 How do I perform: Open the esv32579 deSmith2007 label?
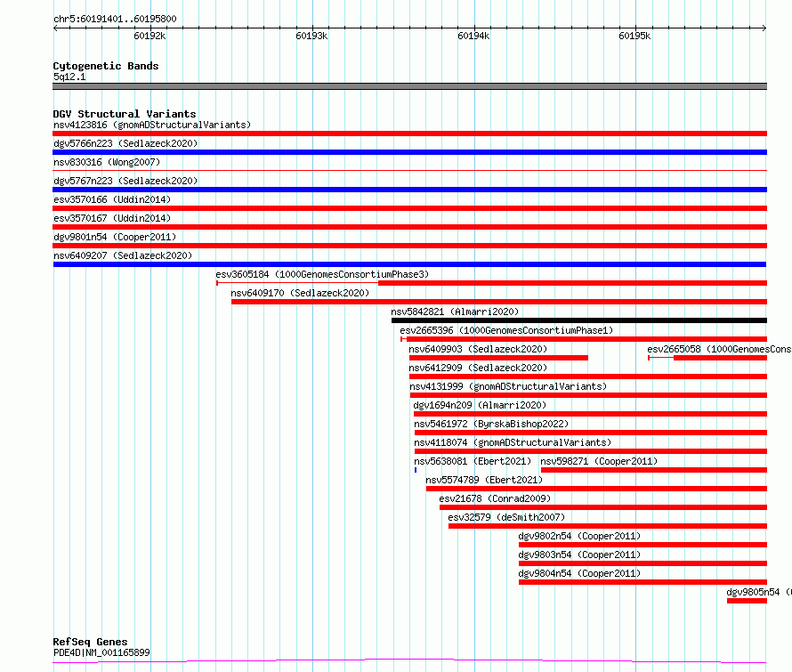pyautogui.click(x=506, y=517)
